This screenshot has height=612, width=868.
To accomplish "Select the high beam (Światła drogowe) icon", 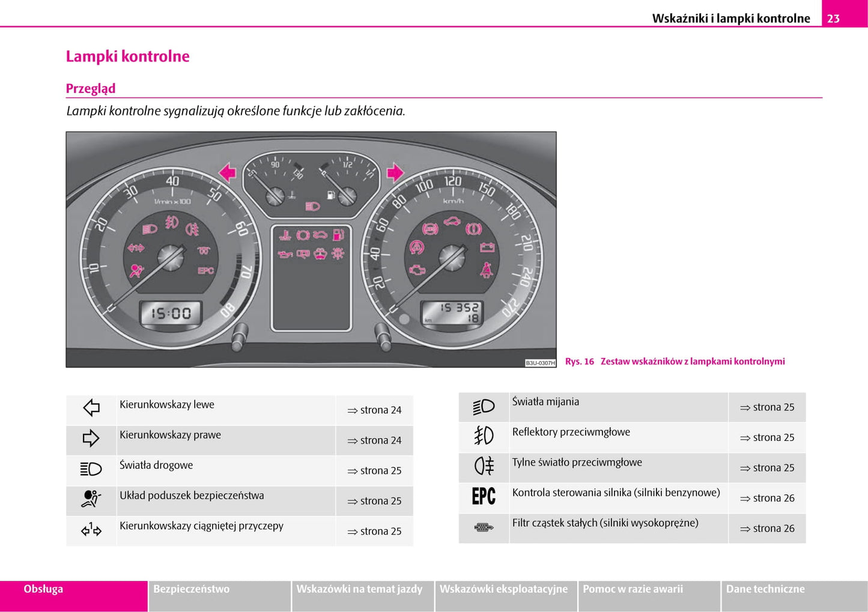I will (x=91, y=469).
